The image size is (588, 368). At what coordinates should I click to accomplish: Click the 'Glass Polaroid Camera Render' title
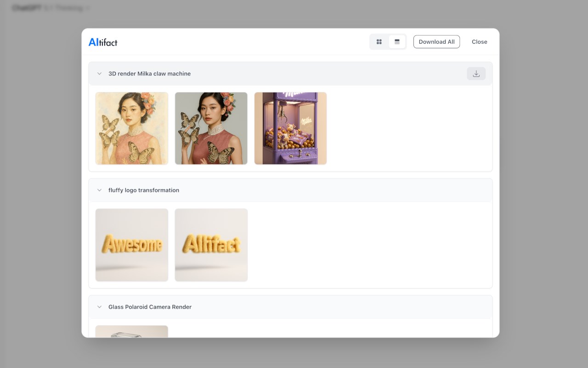[x=150, y=307]
